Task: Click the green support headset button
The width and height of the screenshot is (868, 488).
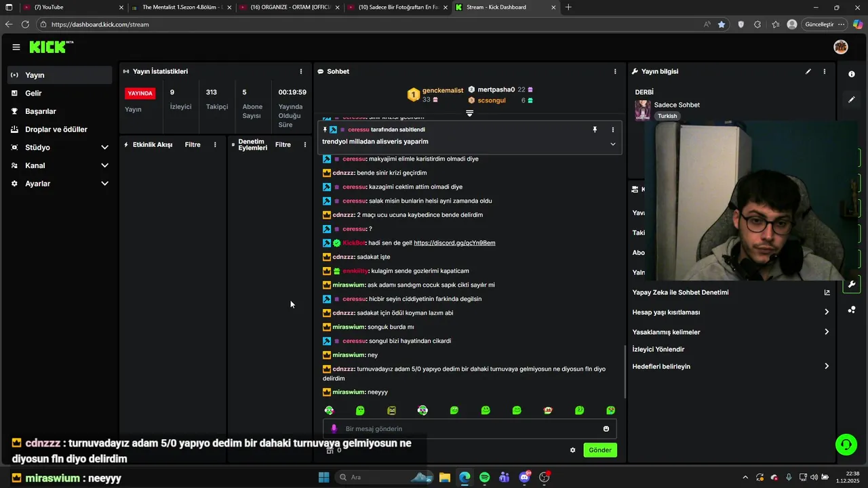Action: [x=846, y=445]
